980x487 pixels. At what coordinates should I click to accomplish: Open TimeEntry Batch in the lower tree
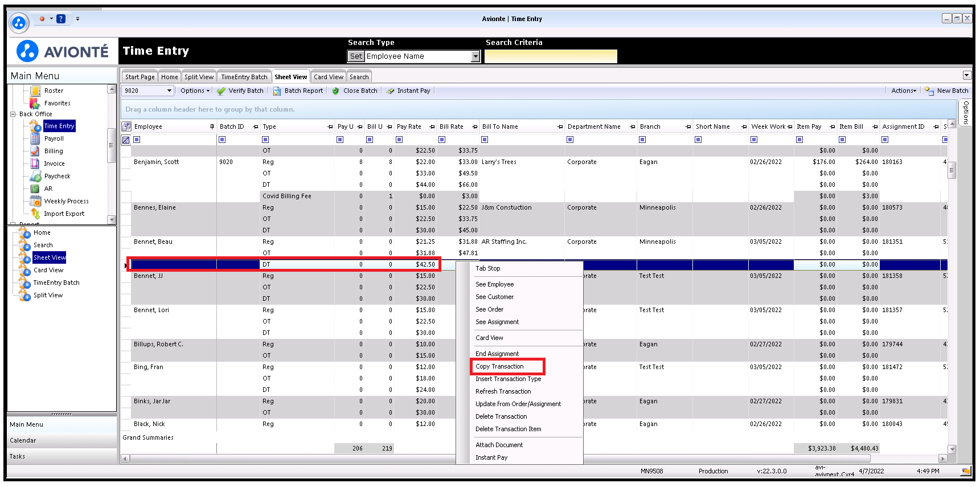pos(56,283)
